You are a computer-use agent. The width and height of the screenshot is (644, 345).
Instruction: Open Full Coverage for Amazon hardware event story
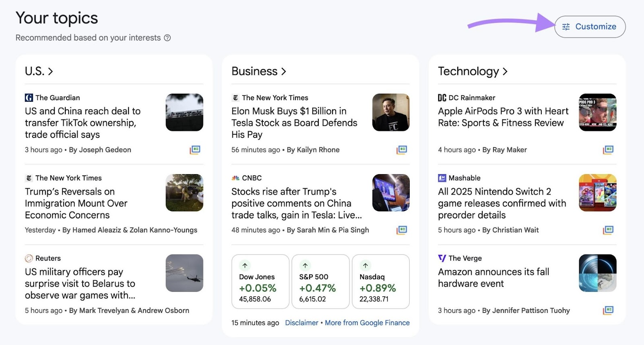608,310
